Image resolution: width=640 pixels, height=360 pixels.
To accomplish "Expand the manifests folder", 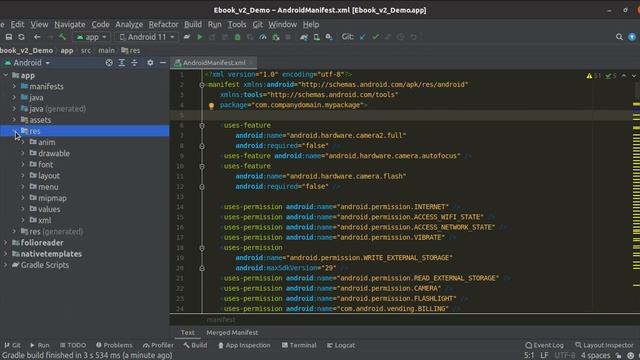I will click(14, 87).
